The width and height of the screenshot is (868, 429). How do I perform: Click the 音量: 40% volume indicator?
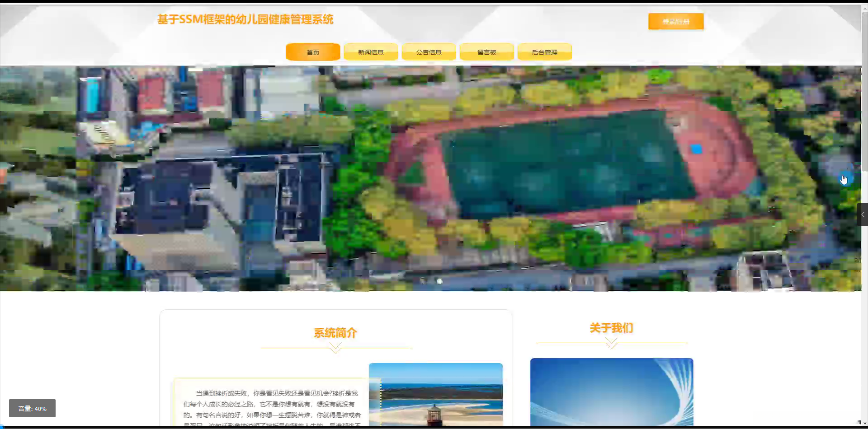point(32,408)
